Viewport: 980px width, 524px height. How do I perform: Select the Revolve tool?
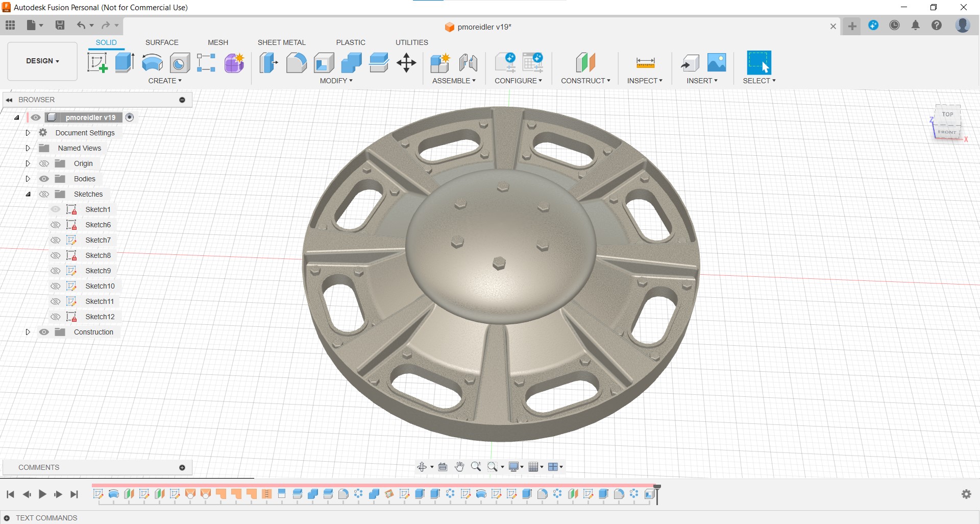pos(152,63)
